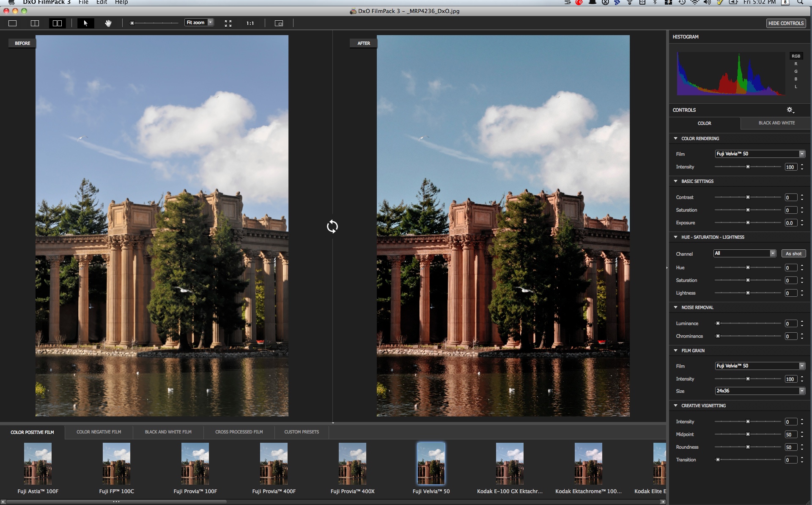Select the RGB histogram channel
The image size is (812, 505).
tap(796, 56)
